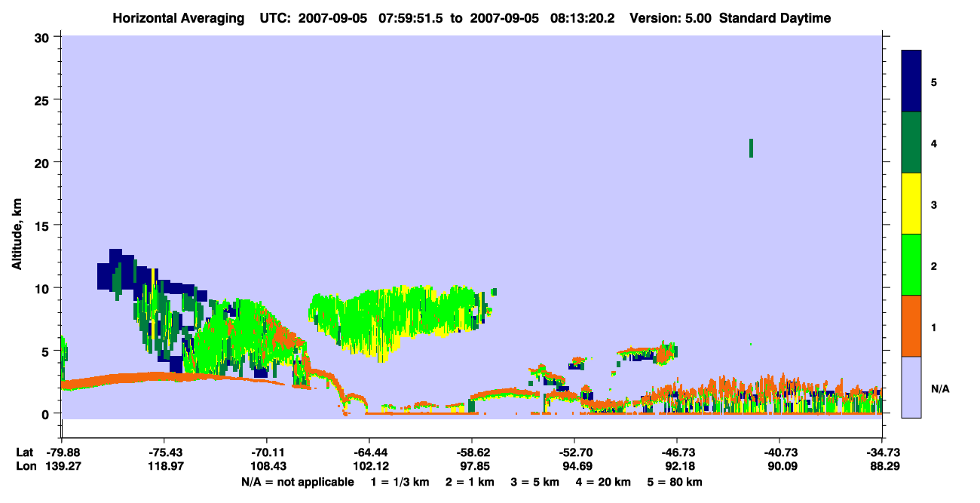Click the '5 = 80 km' legend note

[x=674, y=482]
